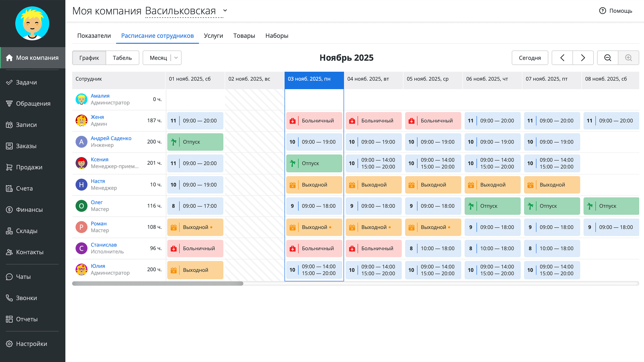Open the Звонки phone section in the sidebar
The width and height of the screenshot is (644, 362).
pyautogui.click(x=26, y=298)
